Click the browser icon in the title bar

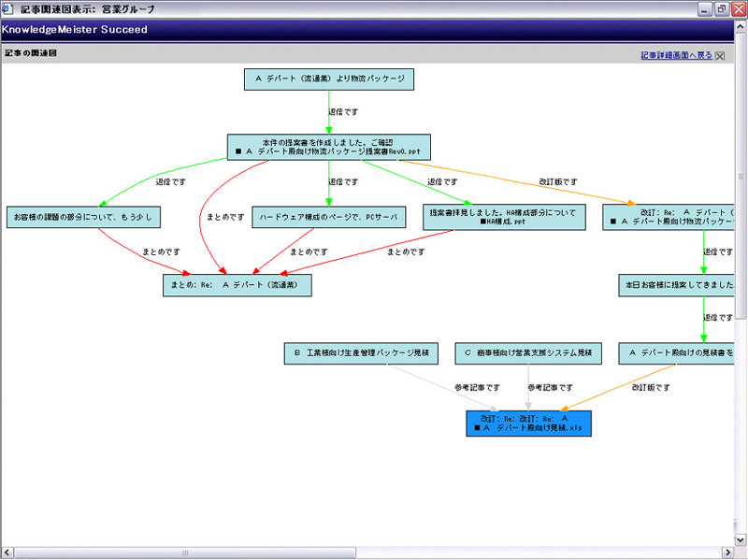(7, 8)
